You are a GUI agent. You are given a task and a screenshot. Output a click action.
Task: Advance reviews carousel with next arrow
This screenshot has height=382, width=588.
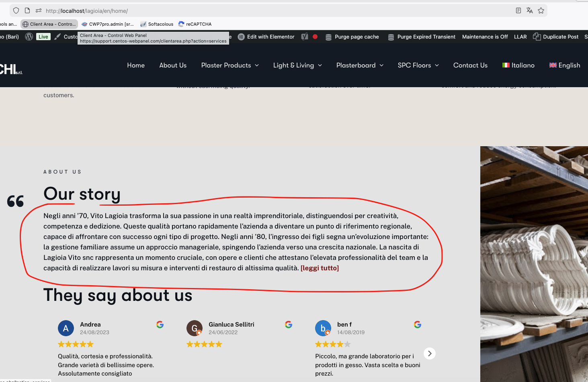point(430,353)
